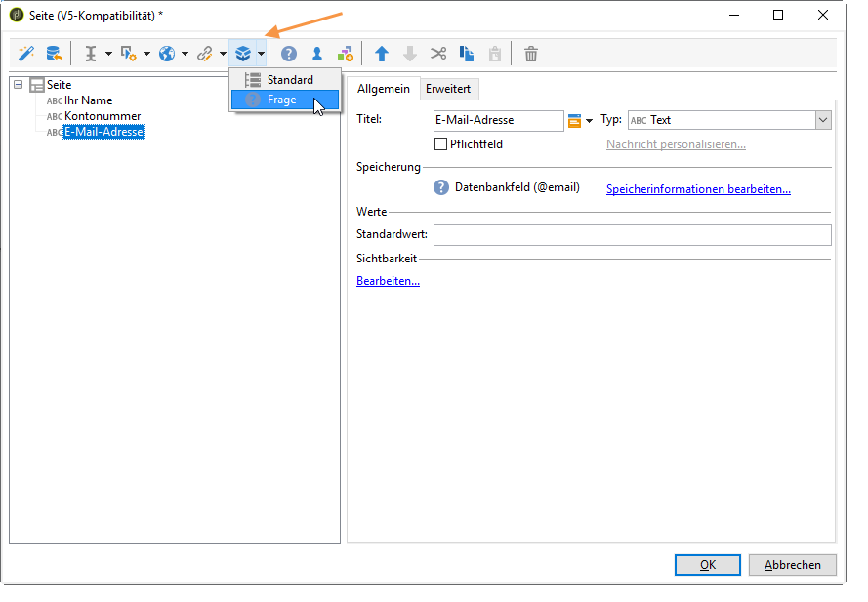Click the colored blocks with plus icon

[x=346, y=54]
